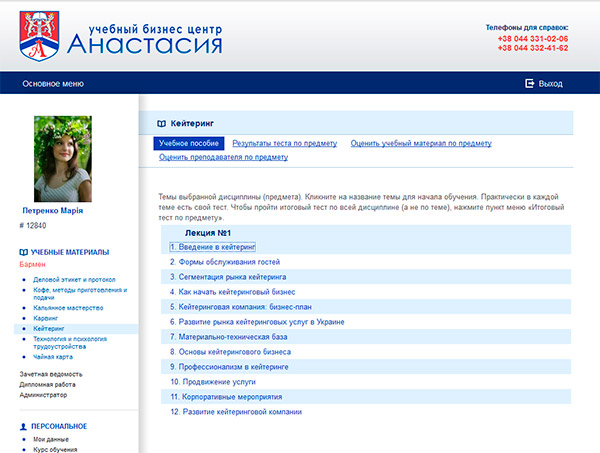Click the Персональное section person icon

click(x=24, y=426)
